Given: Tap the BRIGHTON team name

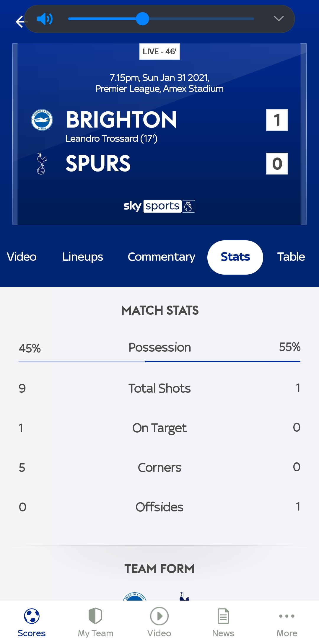Looking at the screenshot, I should (121, 120).
